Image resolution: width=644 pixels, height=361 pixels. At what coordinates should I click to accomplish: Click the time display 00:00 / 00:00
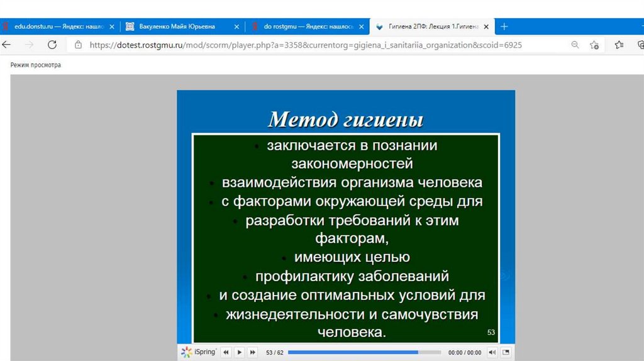click(x=465, y=353)
